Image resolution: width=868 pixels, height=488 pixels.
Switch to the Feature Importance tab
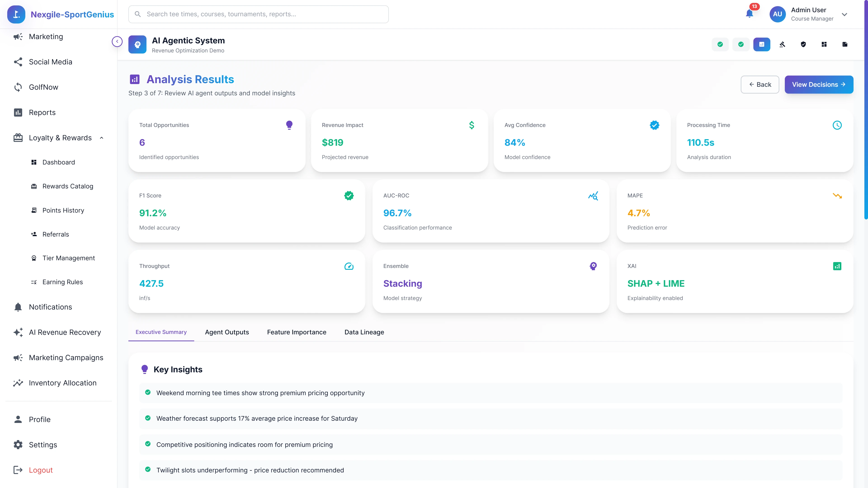(x=297, y=332)
